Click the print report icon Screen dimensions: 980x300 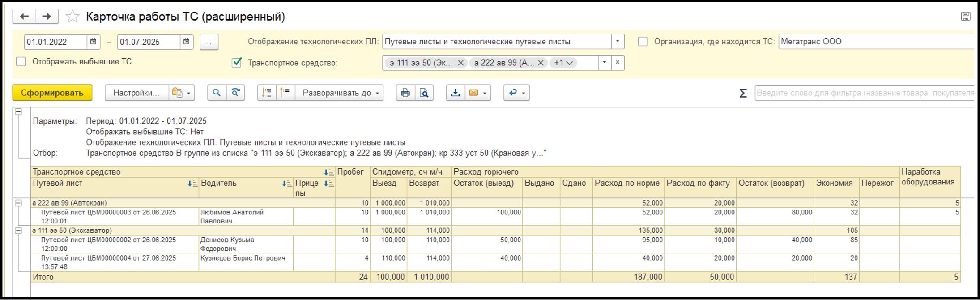(x=405, y=93)
